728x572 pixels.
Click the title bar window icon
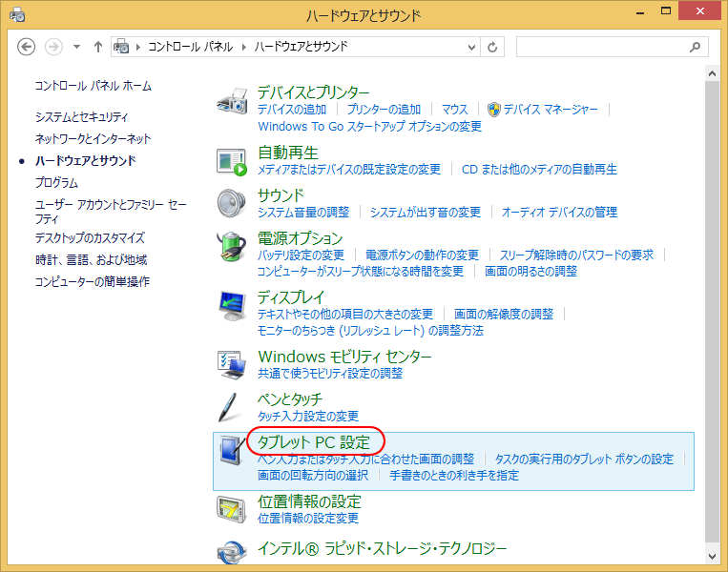pyautogui.click(x=17, y=15)
